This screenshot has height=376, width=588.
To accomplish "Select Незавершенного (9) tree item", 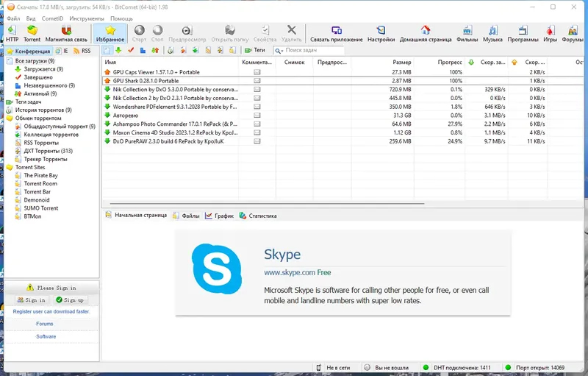I will pos(49,85).
